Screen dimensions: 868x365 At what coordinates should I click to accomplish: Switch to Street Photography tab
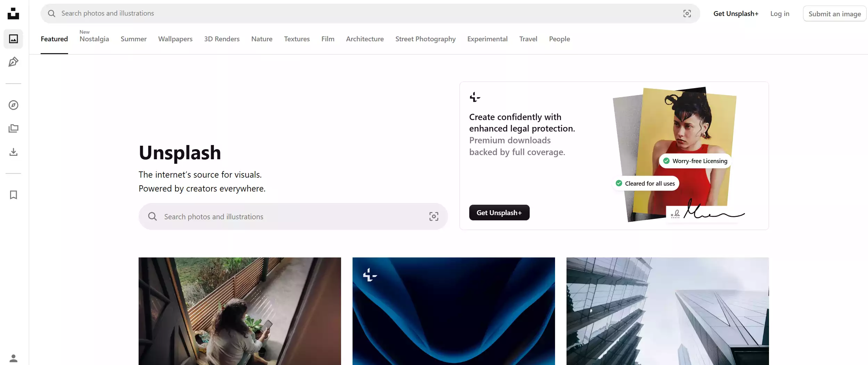tap(425, 39)
